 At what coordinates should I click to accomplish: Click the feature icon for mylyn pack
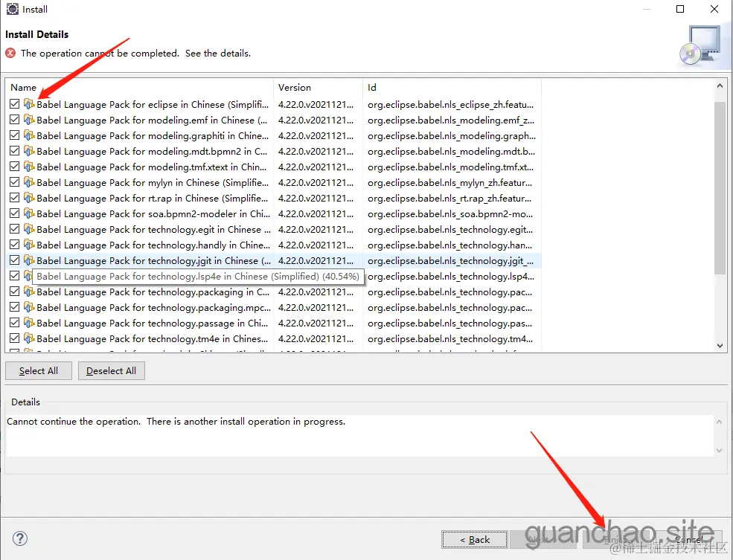coord(29,183)
